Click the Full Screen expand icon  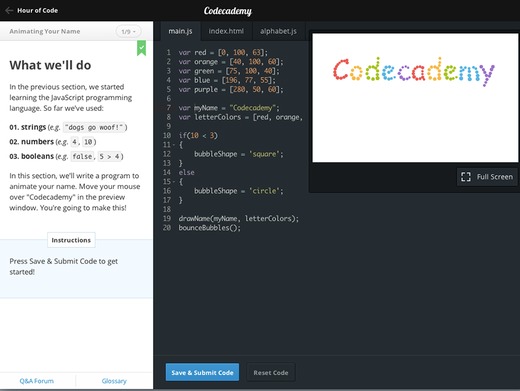[x=466, y=177]
